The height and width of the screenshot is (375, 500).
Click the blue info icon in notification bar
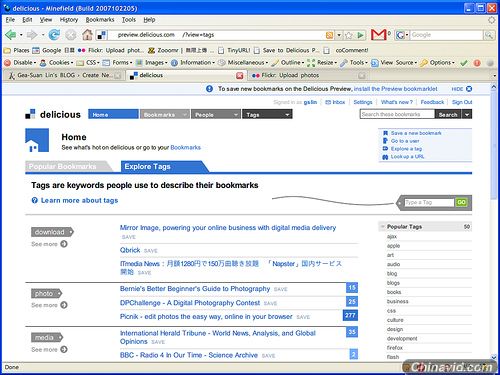[x=209, y=89]
